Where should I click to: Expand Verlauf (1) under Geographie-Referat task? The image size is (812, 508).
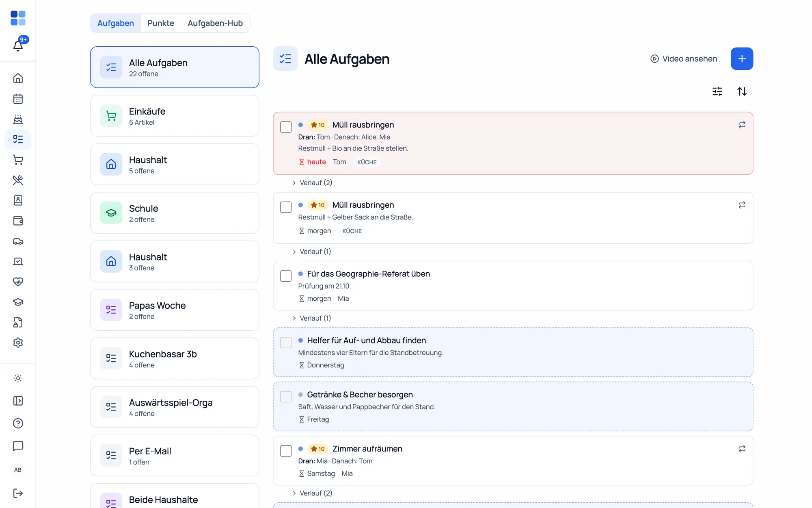pos(312,318)
